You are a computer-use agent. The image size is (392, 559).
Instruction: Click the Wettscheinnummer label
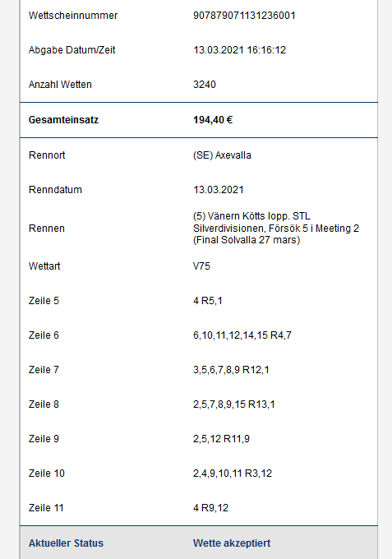coord(73,16)
